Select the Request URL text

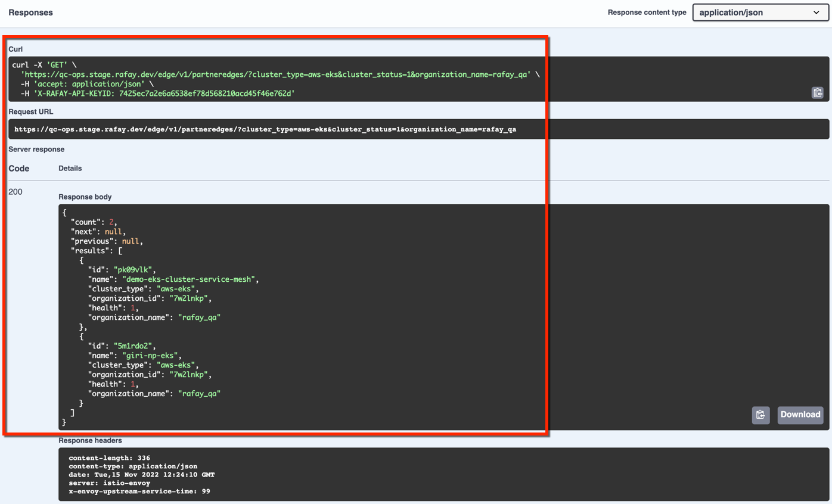tap(265, 129)
